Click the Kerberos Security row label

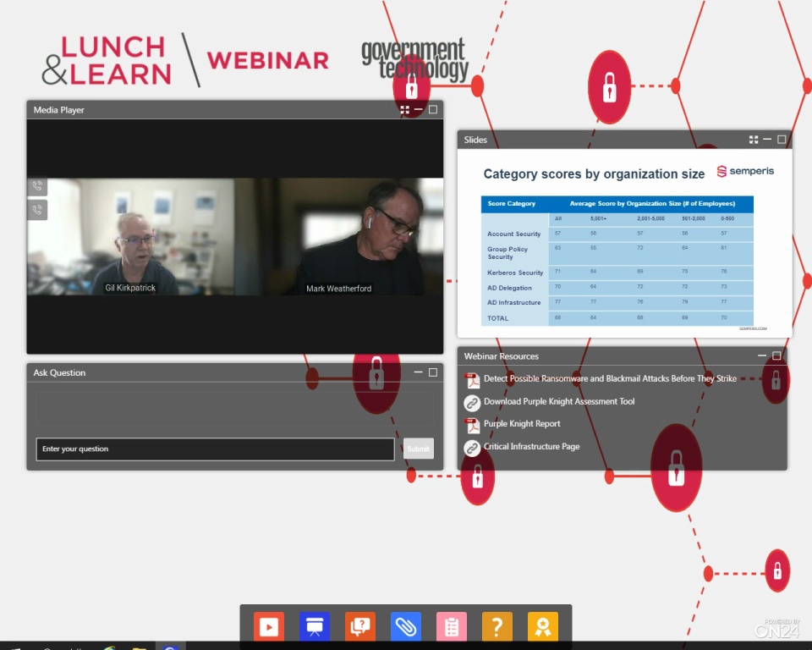[515, 273]
